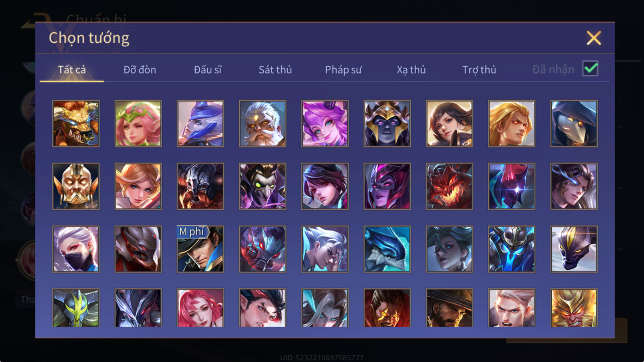Select the golden monkey king hero portrait
This screenshot has height=362, width=644.
[x=574, y=308]
